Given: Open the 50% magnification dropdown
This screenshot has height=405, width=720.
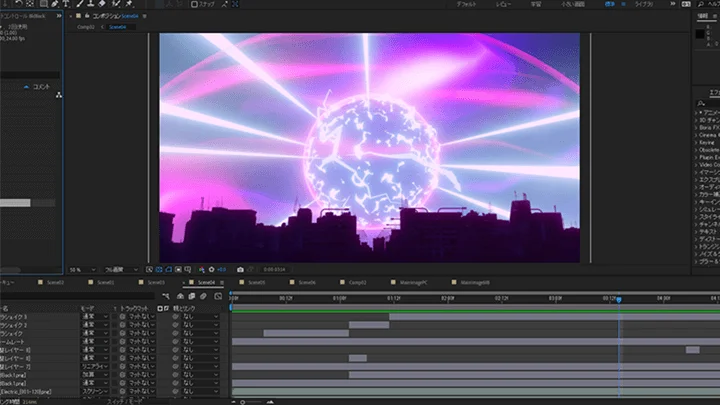Looking at the screenshot, I should tap(82, 270).
